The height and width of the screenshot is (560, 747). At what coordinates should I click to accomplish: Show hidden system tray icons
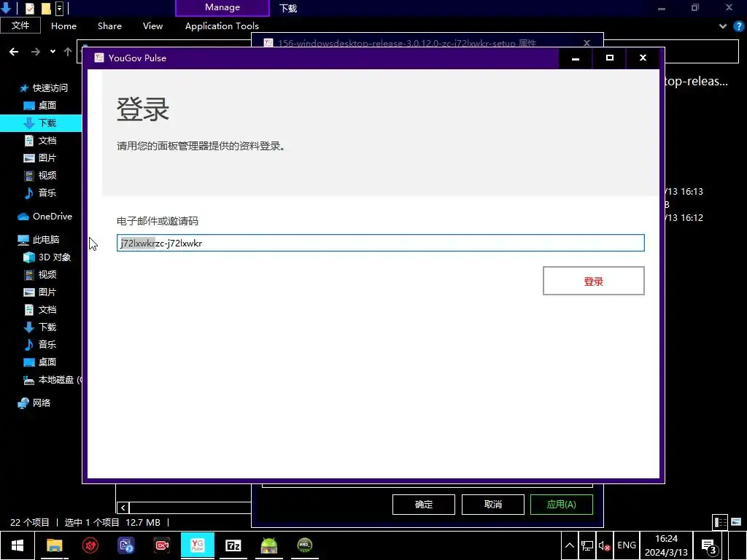(x=569, y=545)
